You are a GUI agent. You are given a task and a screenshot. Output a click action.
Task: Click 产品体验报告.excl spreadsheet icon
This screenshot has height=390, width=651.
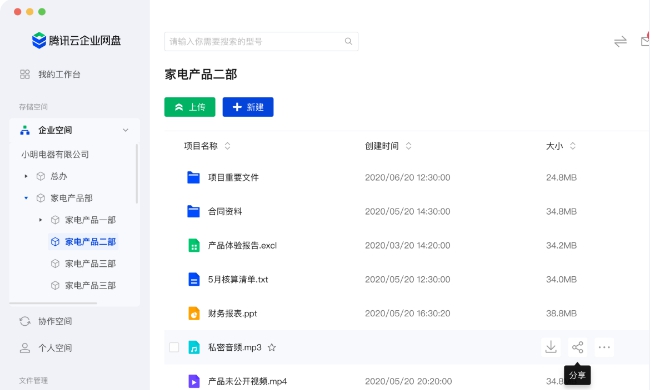click(x=193, y=245)
